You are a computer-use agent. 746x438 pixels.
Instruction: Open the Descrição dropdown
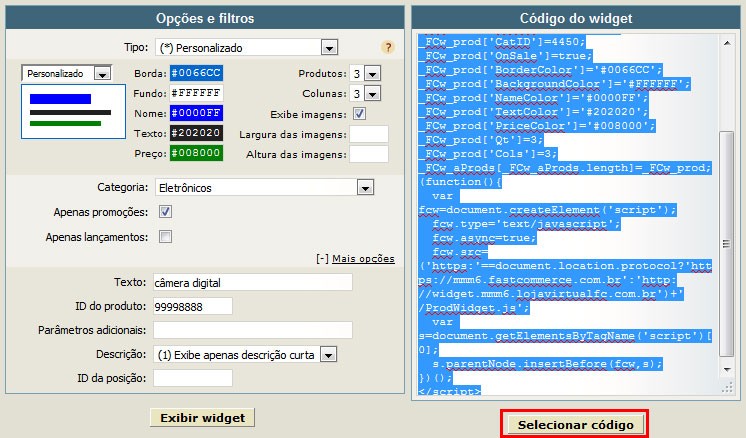click(245, 355)
